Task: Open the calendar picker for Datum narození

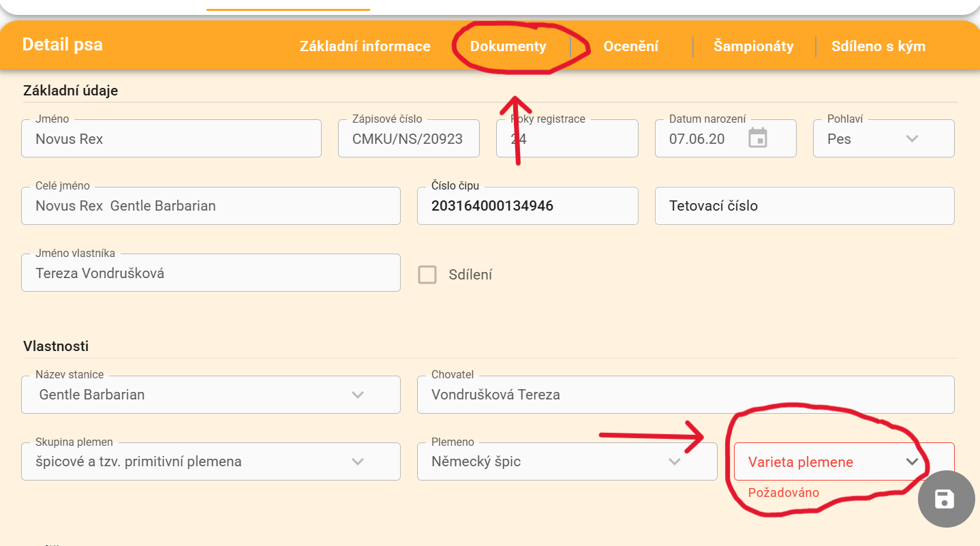Action: coord(758,138)
